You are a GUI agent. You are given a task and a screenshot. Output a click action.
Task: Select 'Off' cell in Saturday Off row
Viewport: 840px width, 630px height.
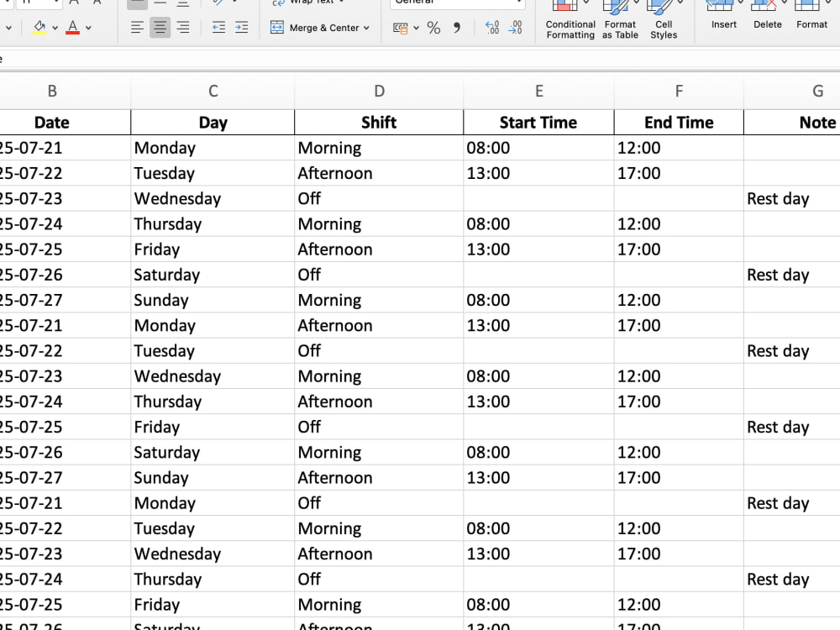[x=379, y=275]
